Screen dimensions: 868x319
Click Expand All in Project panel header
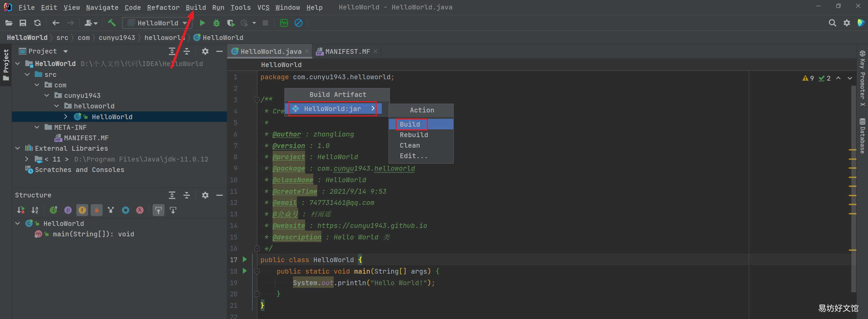click(x=172, y=51)
